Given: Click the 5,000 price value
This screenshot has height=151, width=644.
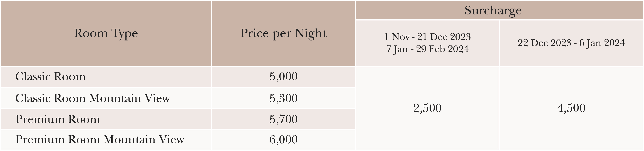Looking at the screenshot, I should pyautogui.click(x=284, y=77).
